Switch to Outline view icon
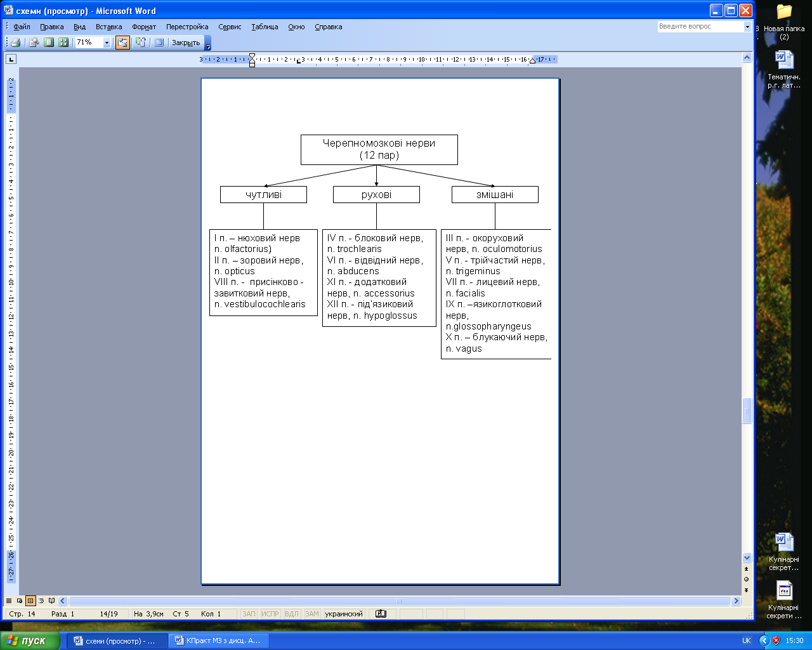The image size is (812, 650). click(x=41, y=600)
